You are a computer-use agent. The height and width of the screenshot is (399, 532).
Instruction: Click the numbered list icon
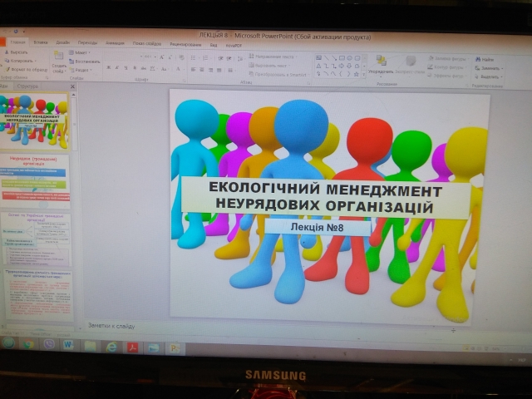pos(205,58)
